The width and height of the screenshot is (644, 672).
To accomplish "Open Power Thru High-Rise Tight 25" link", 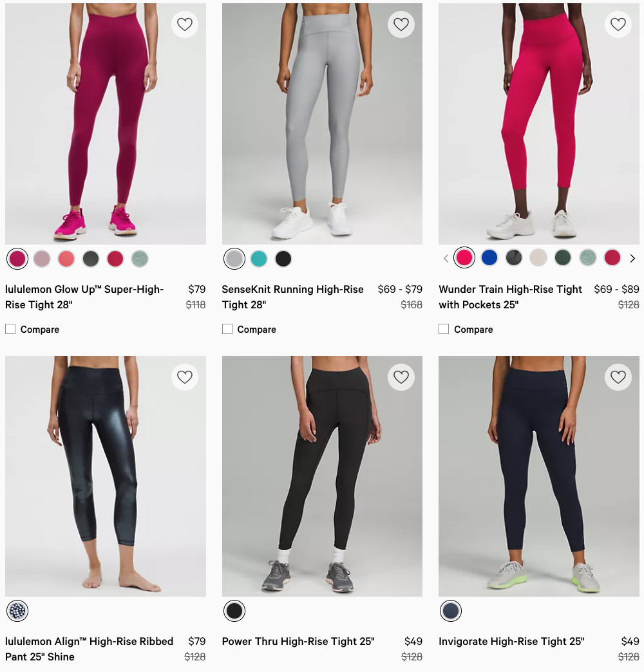I will [x=298, y=642].
